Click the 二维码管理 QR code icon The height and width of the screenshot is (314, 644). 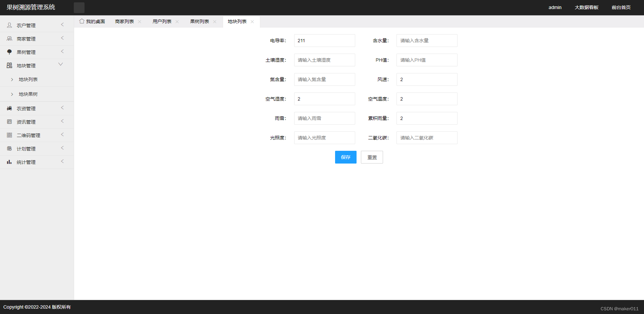click(9, 135)
